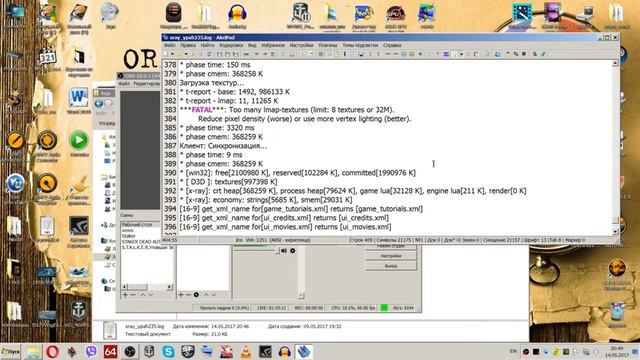Click line 391 D3D textures text
Viewport: 640px width, 360px height.
tap(228, 182)
